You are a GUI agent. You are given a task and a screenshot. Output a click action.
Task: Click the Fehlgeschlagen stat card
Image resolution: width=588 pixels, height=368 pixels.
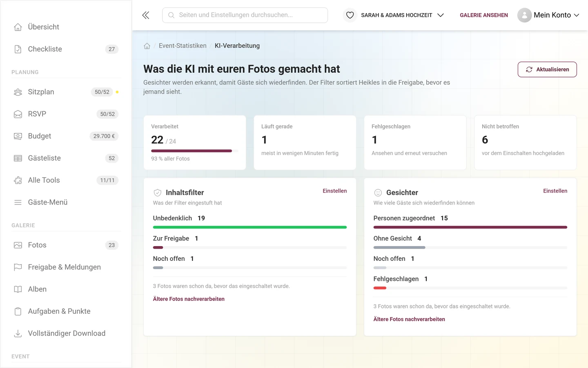click(x=415, y=142)
